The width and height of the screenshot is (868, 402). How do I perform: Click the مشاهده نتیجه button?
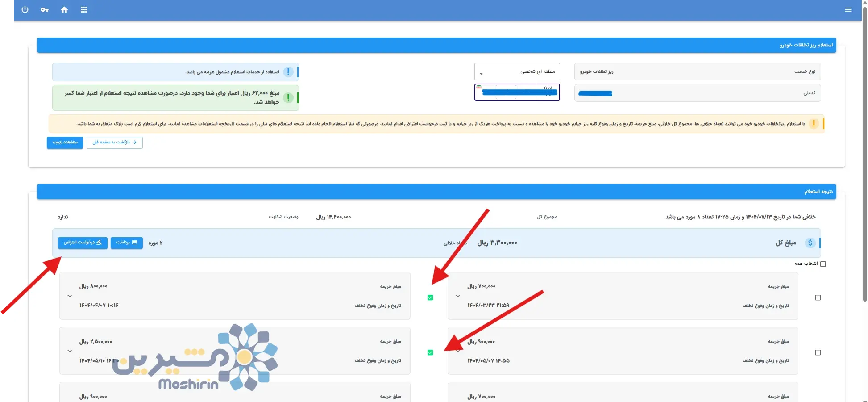(x=64, y=142)
